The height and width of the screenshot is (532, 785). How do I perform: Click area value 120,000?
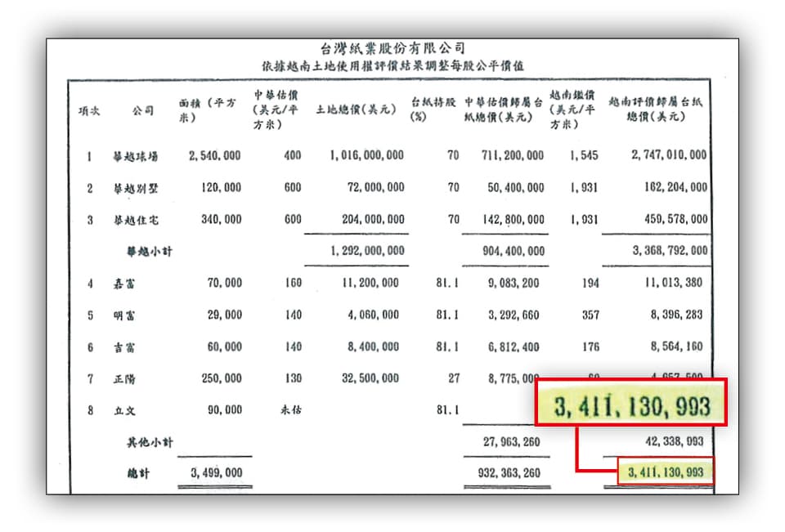coord(221,187)
